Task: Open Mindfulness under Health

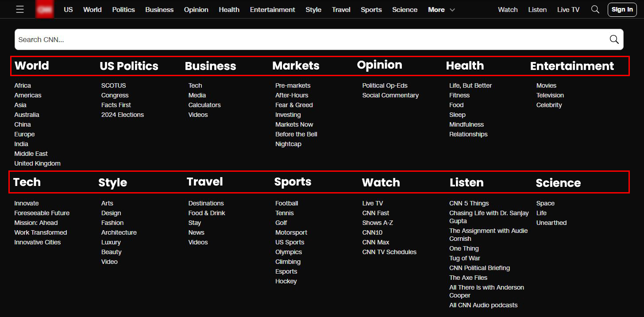Action: click(x=467, y=124)
